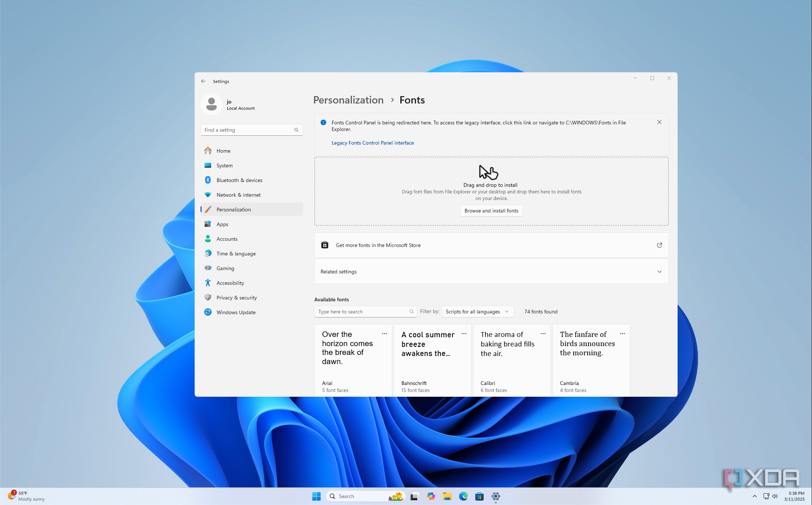Viewport: 812px width, 505px height.
Task: Open Microsoft Store from the taskbar
Action: point(479,496)
